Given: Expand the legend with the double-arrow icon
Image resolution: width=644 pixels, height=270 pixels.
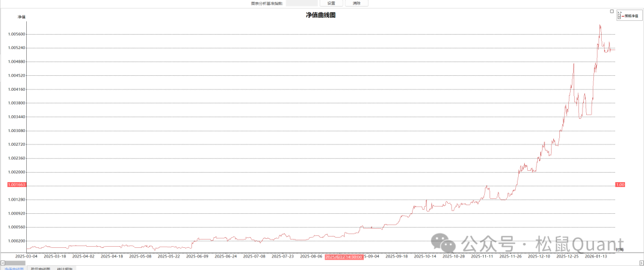Looking at the screenshot, I should coord(620,11).
